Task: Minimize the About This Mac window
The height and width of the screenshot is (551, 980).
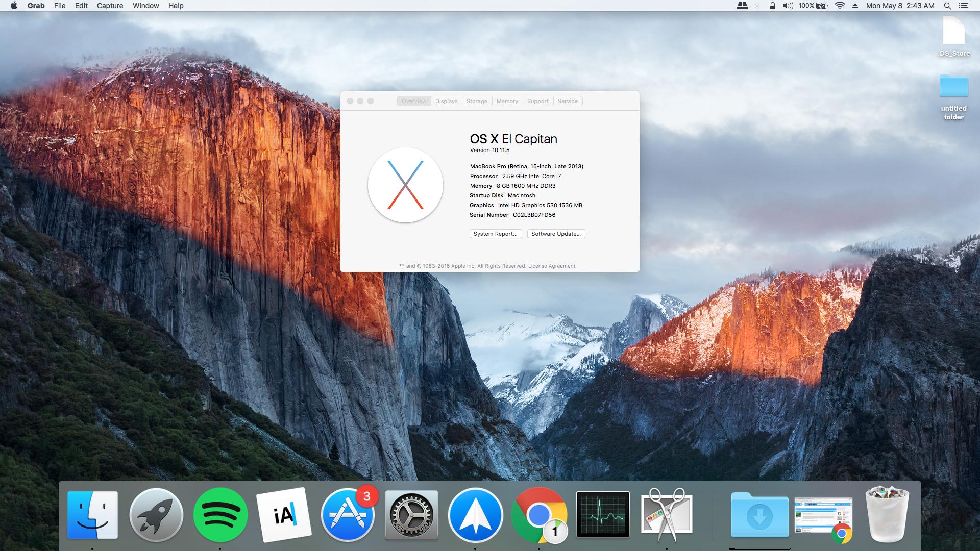Action: [x=360, y=101]
